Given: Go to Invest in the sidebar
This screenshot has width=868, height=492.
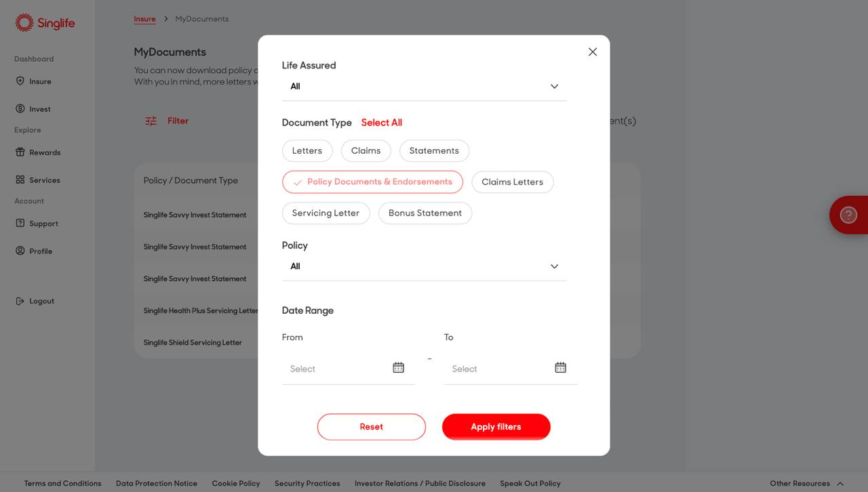Looking at the screenshot, I should 40,109.
